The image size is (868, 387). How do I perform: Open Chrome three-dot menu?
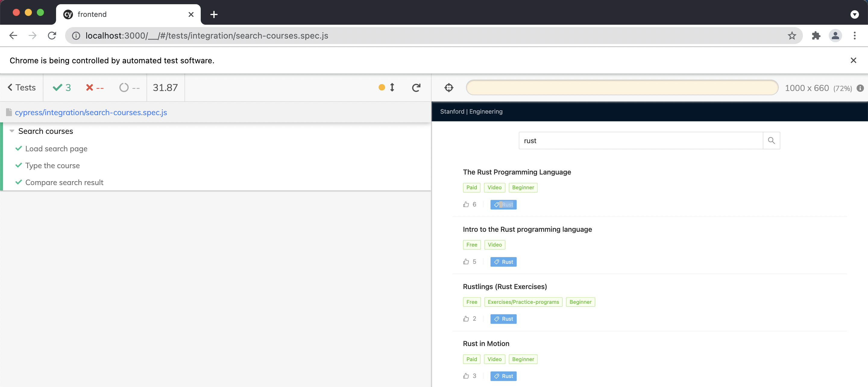[854, 35]
